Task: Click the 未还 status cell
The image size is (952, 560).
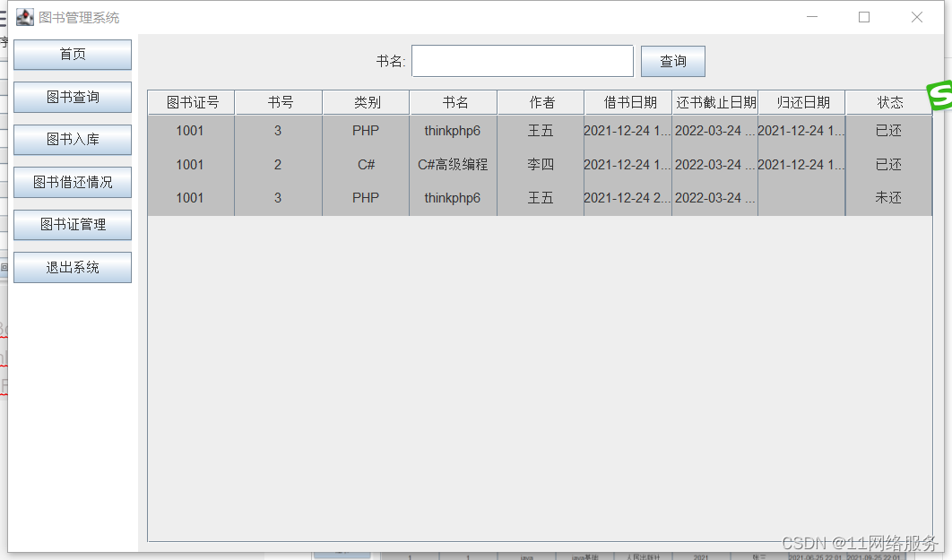Action: click(x=889, y=198)
